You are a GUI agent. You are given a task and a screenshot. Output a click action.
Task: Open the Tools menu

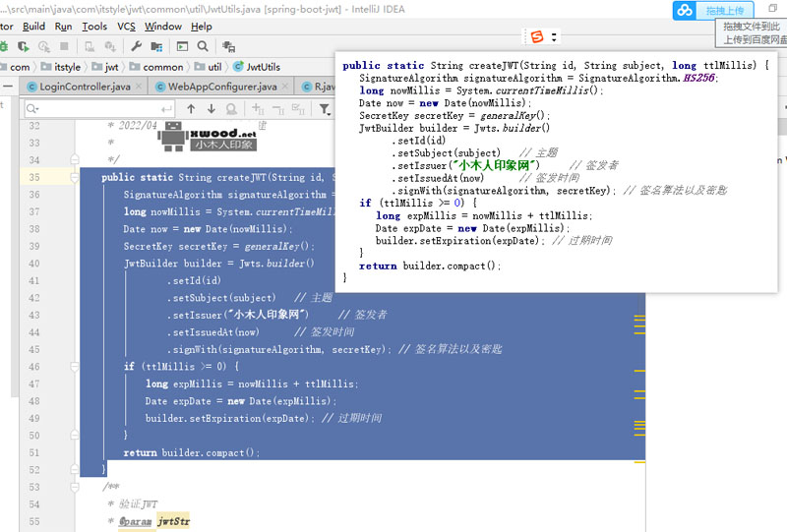[x=94, y=27]
